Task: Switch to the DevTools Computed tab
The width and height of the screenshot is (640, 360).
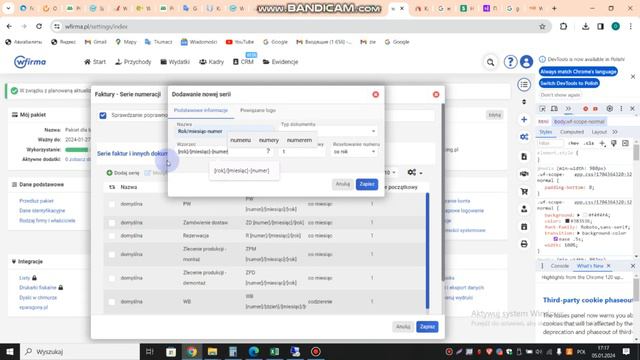Action: (x=572, y=132)
